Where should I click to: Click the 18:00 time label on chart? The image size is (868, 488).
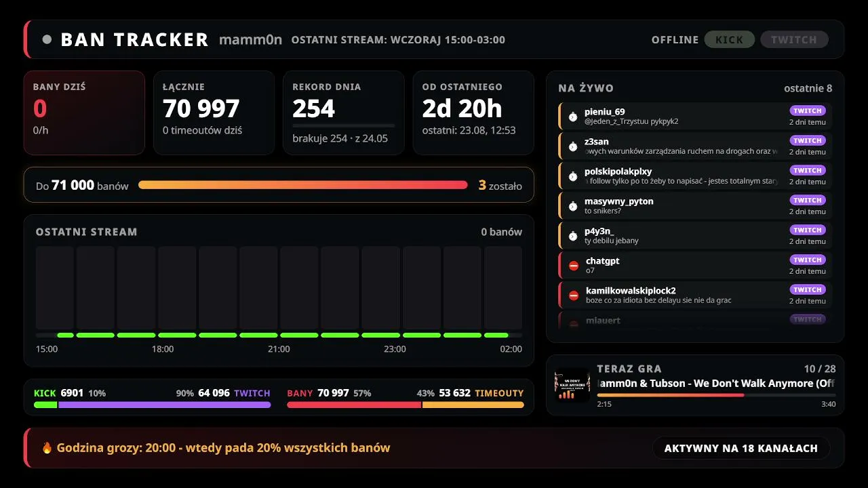pyautogui.click(x=163, y=349)
